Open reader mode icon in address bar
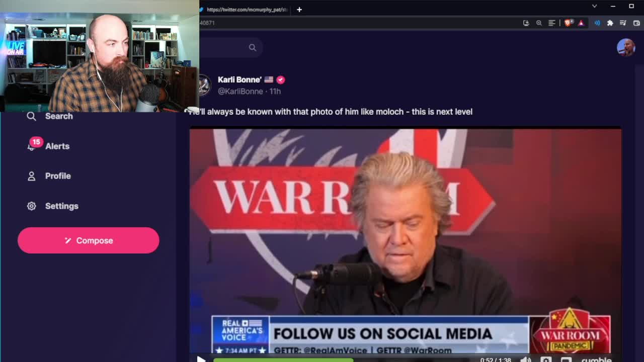 (x=552, y=23)
